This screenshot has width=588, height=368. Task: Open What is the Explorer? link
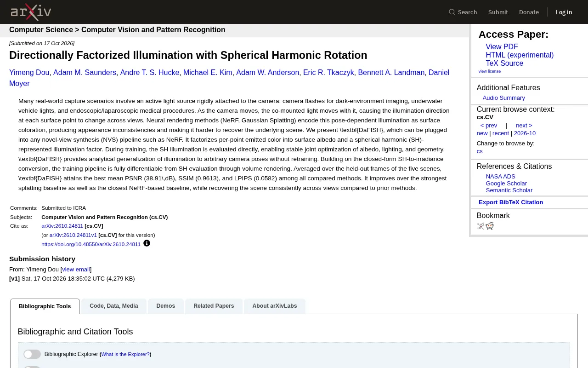125,354
